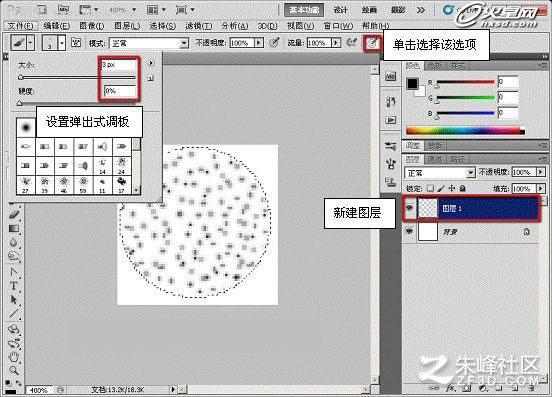Select the Gradient tool in the toolbox
The image size is (552, 397).
[x=14, y=228]
